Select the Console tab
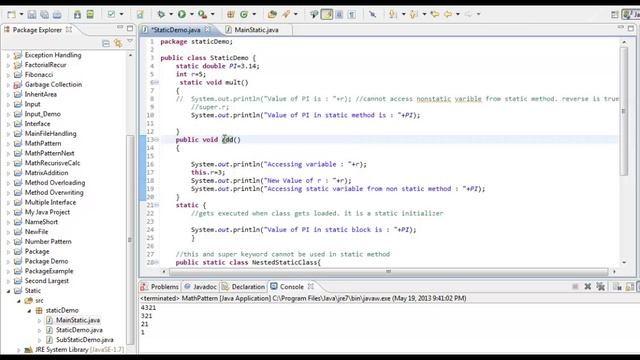640x360 pixels. [x=292, y=287]
